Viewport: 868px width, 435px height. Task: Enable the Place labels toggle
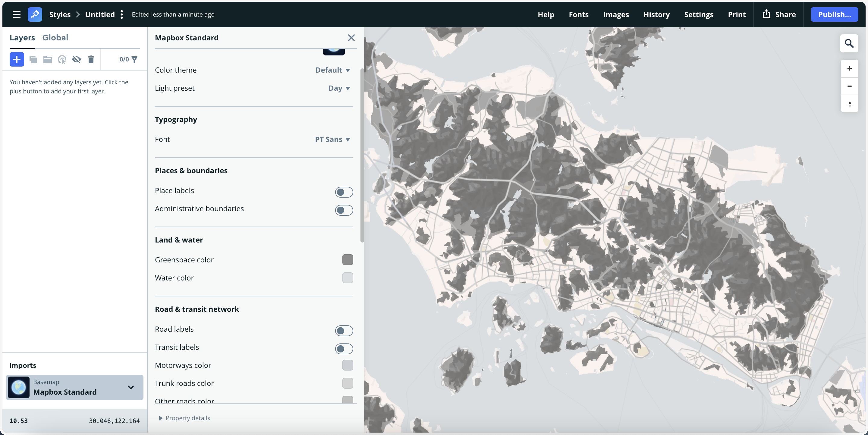coord(344,192)
